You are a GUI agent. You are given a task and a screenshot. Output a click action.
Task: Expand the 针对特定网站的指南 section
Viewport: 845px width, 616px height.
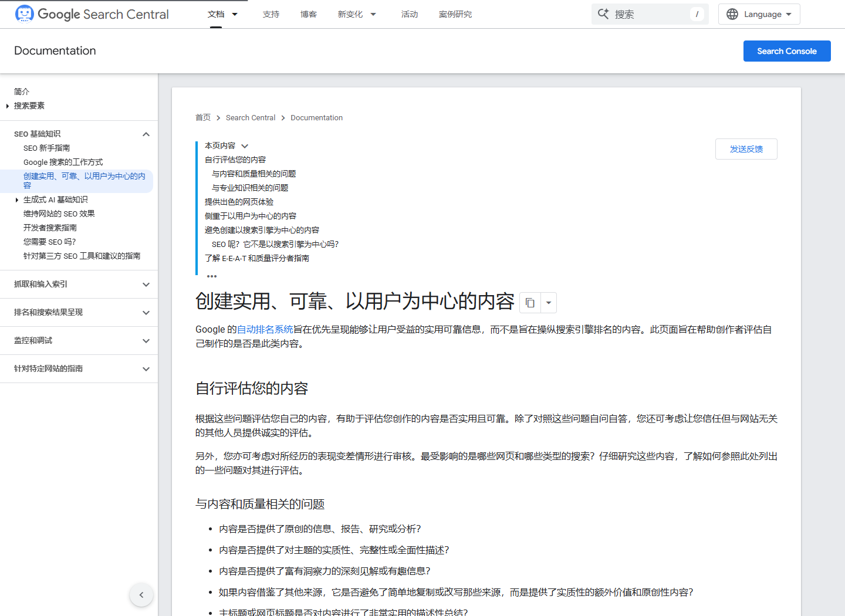tap(146, 369)
